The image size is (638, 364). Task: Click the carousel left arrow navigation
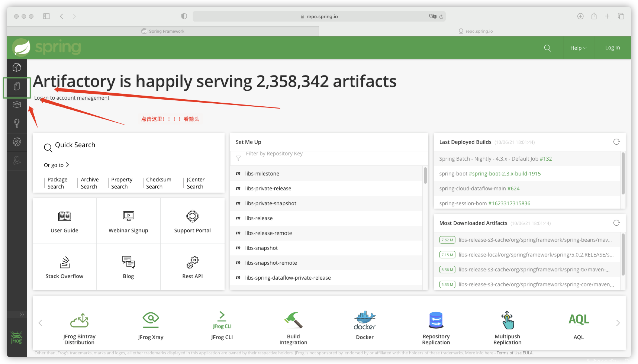(40, 323)
